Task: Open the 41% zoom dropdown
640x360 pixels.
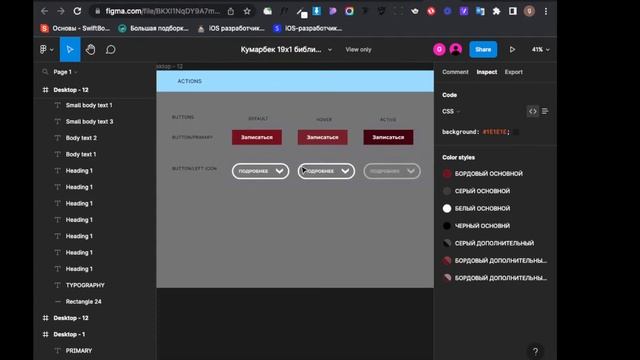Action: click(540, 49)
